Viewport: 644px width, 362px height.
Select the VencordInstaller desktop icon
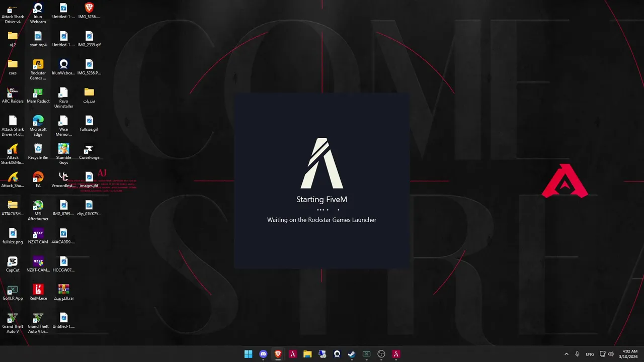[63, 180]
